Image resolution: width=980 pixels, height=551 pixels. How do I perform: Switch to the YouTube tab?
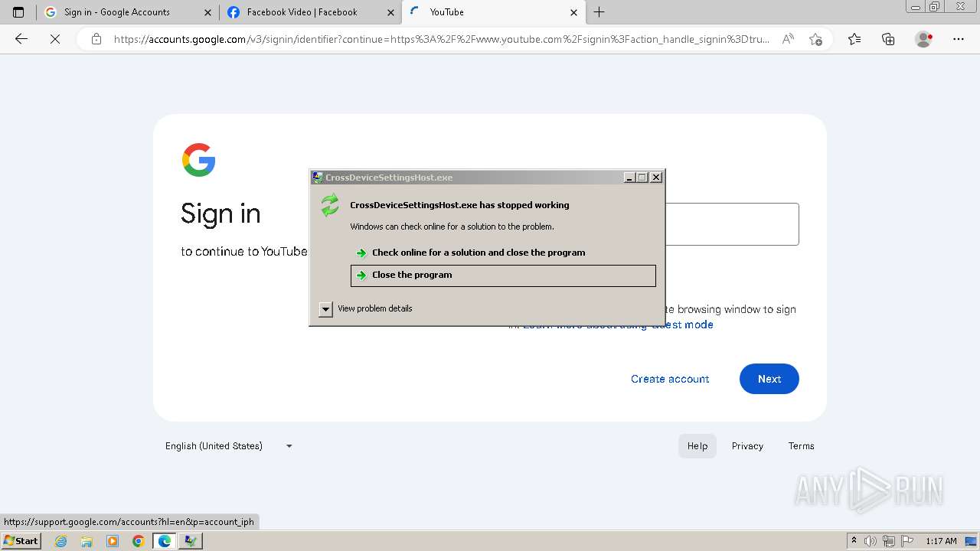coord(494,12)
